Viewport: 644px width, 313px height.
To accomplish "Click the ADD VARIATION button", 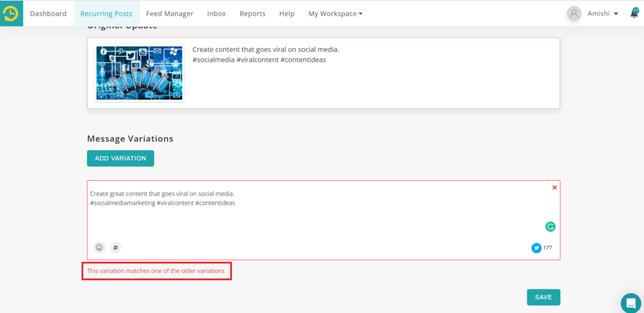I will [x=120, y=158].
